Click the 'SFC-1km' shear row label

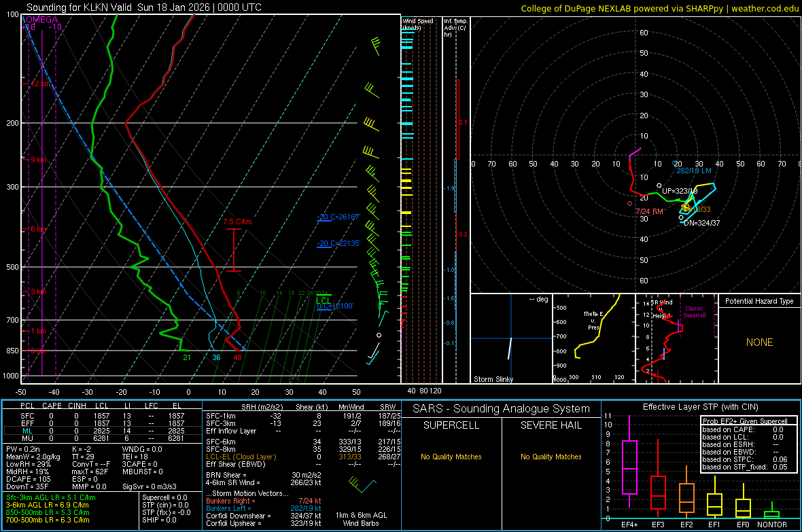220,416
